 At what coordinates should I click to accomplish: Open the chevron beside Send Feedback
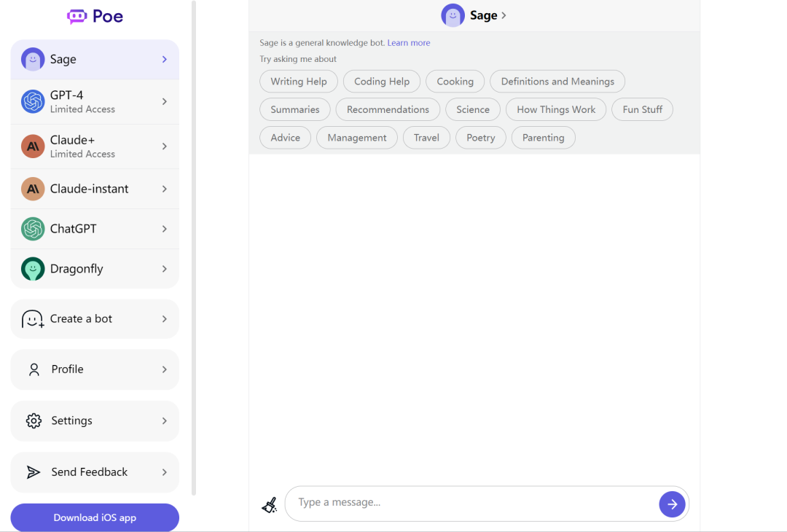tap(165, 472)
